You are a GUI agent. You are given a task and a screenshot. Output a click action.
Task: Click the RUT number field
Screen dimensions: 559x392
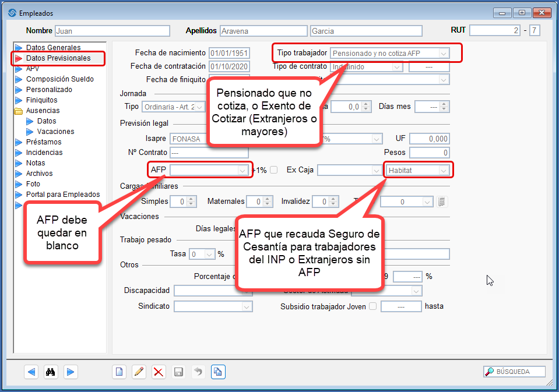coord(495,30)
